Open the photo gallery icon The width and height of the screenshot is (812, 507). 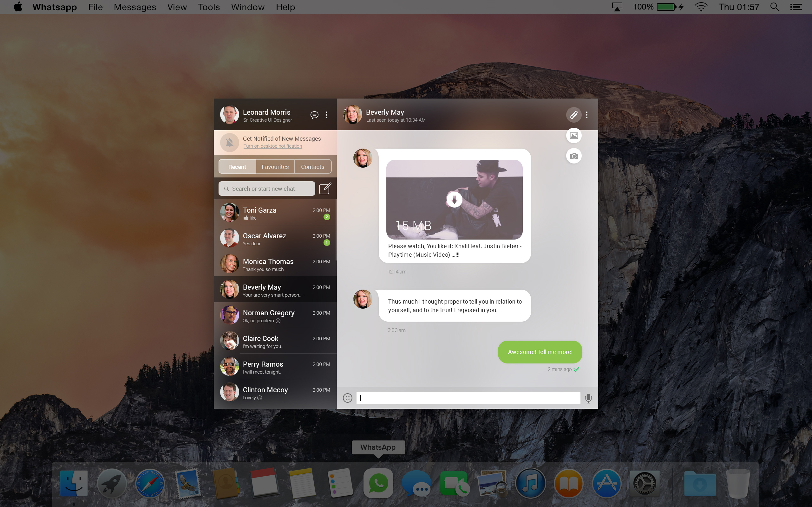click(574, 136)
